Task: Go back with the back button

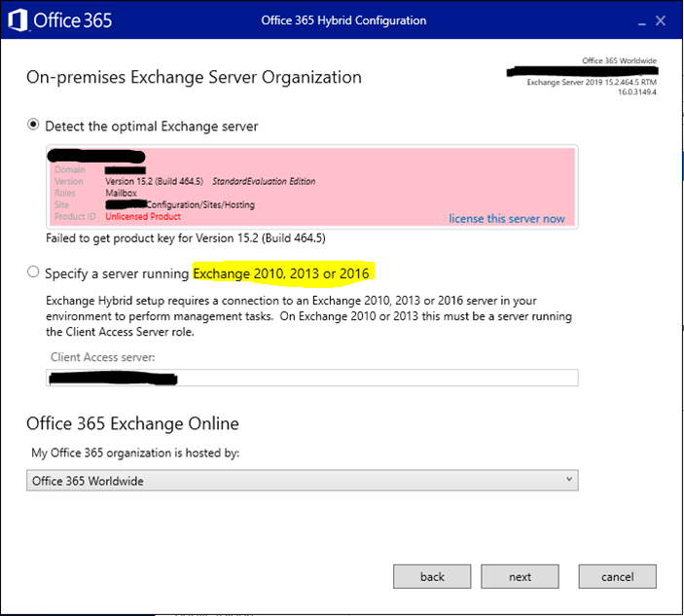Action: [x=432, y=577]
